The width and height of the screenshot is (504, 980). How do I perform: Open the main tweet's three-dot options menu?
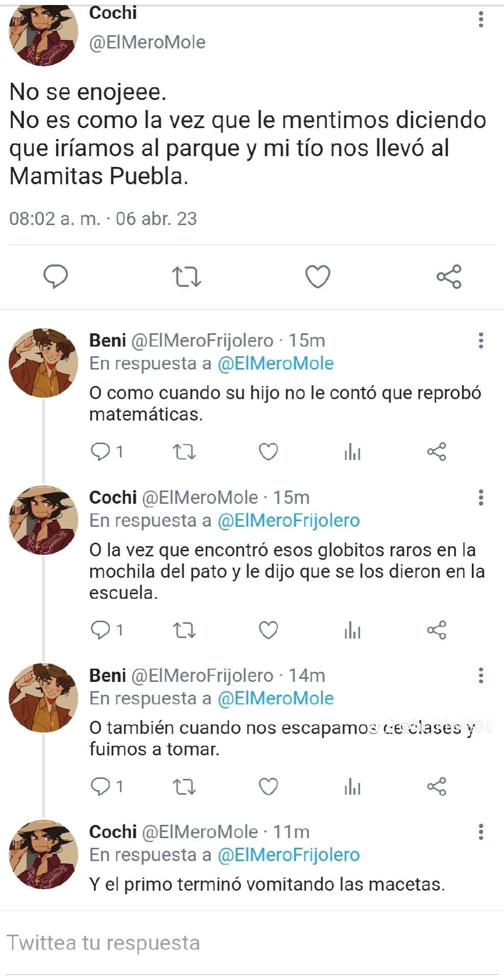481,19
